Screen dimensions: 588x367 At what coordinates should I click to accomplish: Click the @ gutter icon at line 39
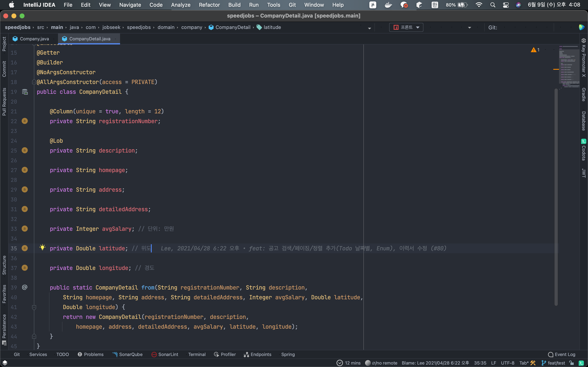pos(24,287)
